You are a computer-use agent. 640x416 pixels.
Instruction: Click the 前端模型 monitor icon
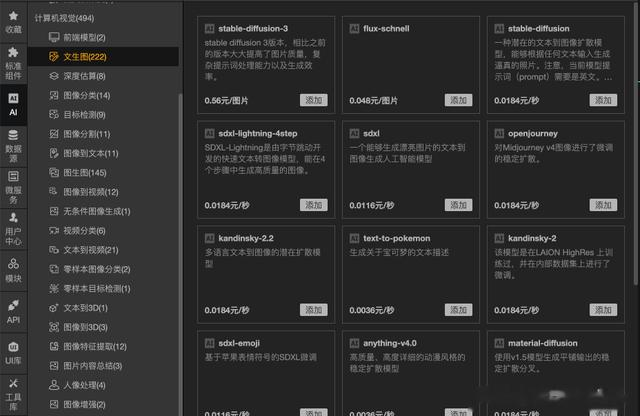pyautogui.click(x=54, y=37)
